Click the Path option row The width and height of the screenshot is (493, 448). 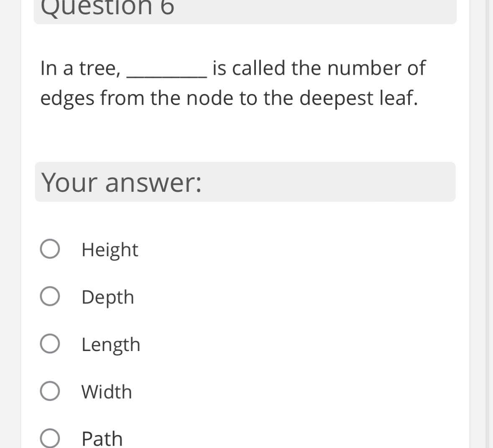tap(167, 439)
